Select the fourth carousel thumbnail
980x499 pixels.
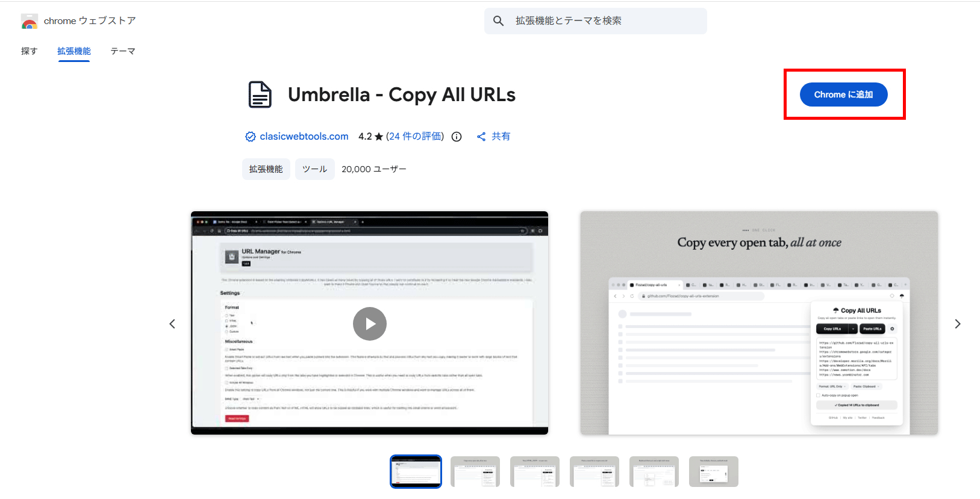pos(595,471)
